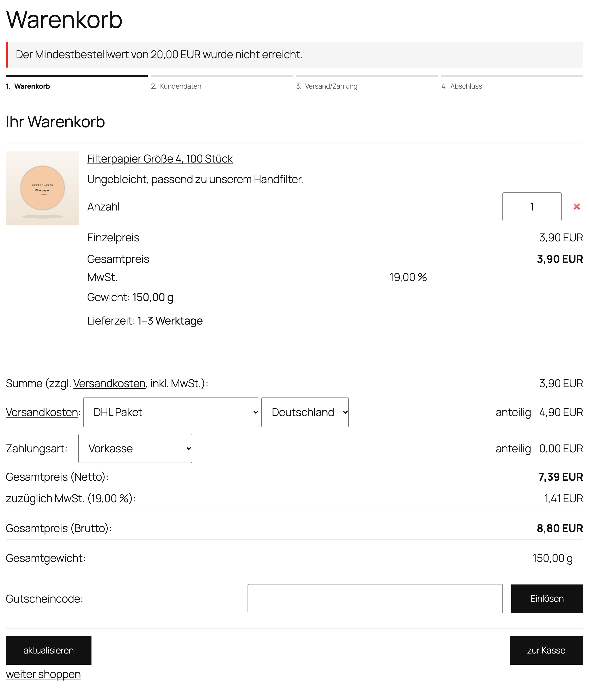Remove Filterpapier item with red X
This screenshot has height=700, width=589.
[x=577, y=207]
